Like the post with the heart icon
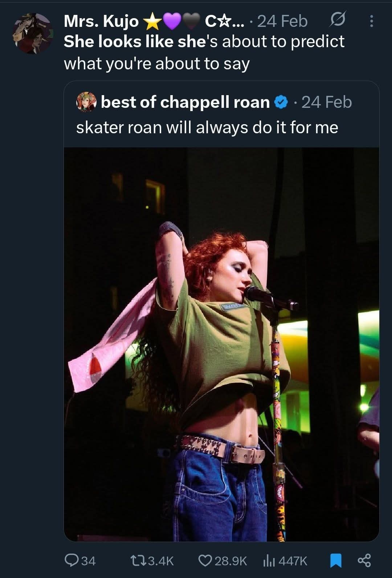392x578 pixels. (205, 560)
